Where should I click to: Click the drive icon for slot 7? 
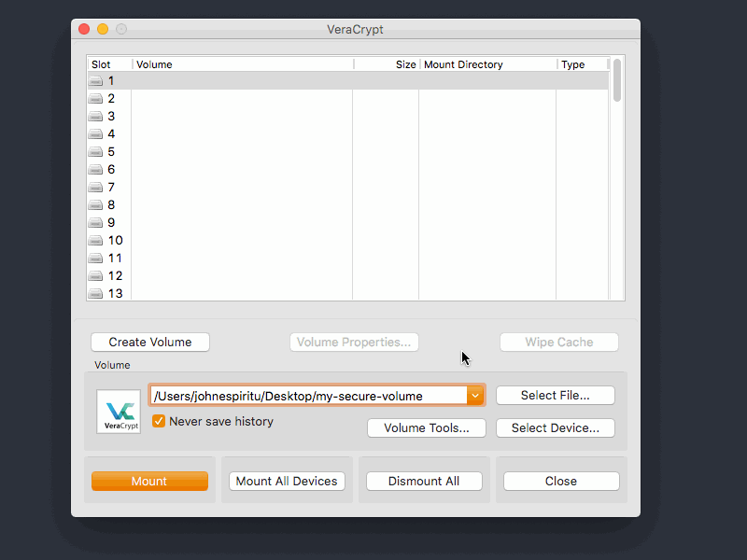click(x=96, y=188)
